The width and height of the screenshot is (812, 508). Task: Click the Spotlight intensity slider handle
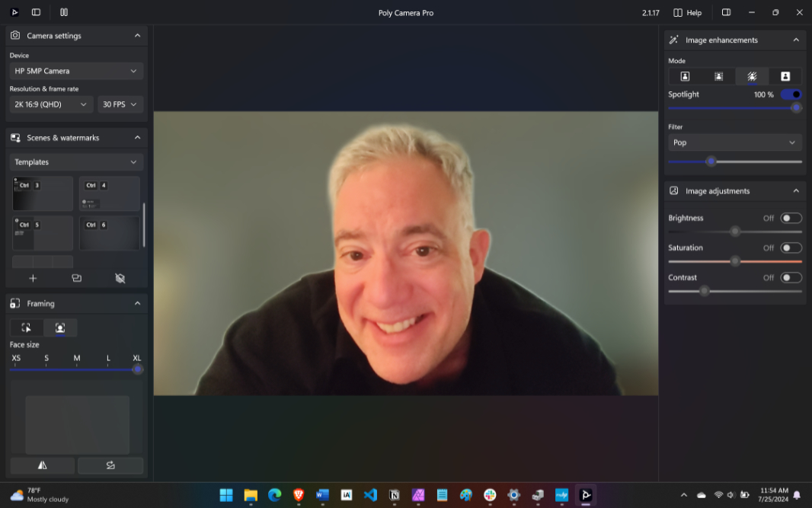(x=797, y=107)
